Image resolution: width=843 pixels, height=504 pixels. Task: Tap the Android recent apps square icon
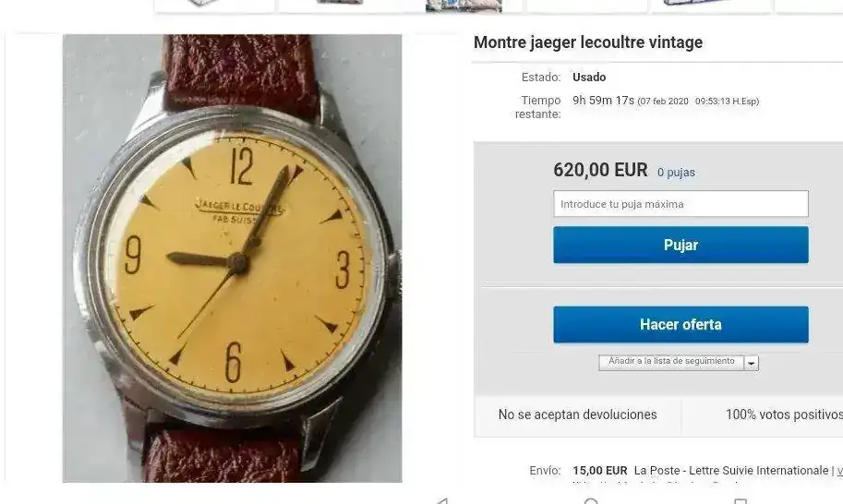click(741, 501)
